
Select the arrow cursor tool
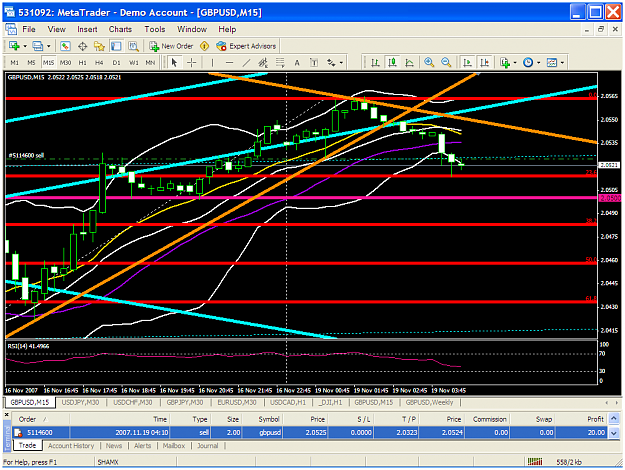[174, 63]
